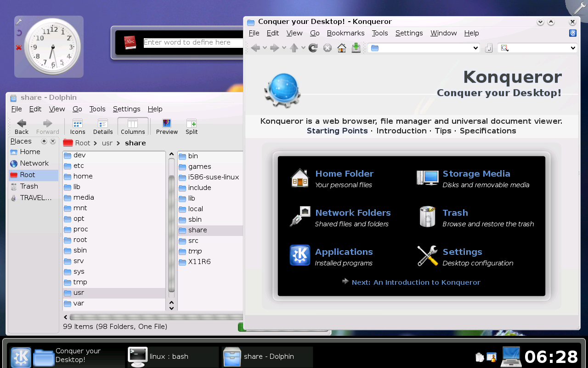Open the Forward history dropdown in Konqueror
The height and width of the screenshot is (368, 588).
pyautogui.click(x=284, y=48)
